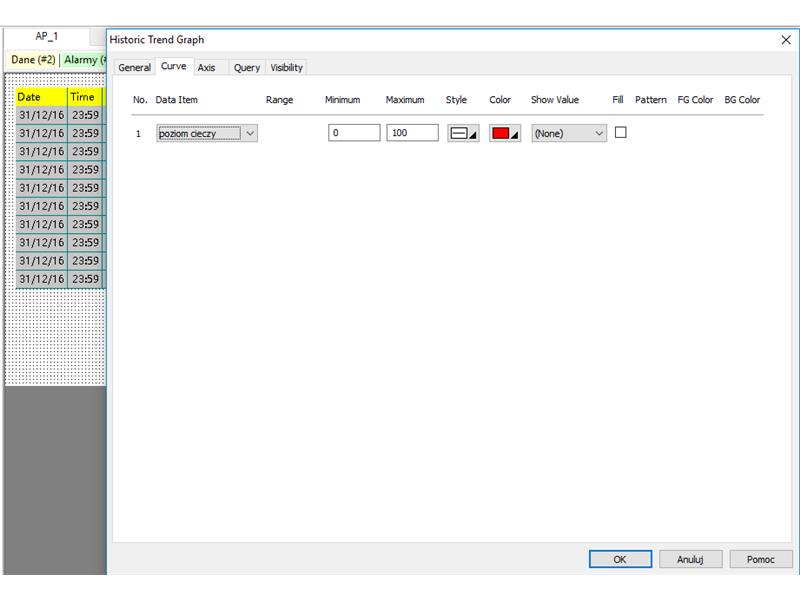Go to the Query tab

(247, 67)
